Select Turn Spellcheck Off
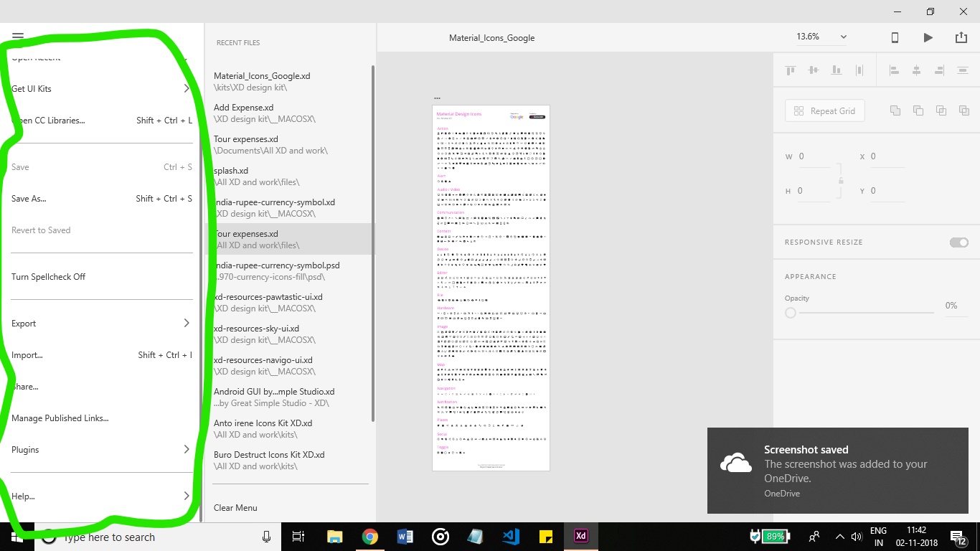Viewport: 980px width, 551px height. [x=48, y=276]
